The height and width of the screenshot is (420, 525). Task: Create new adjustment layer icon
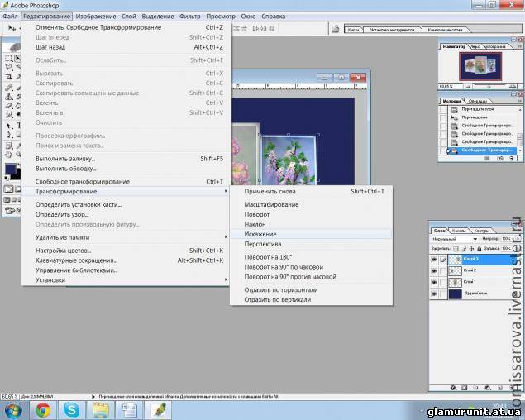coord(488,388)
